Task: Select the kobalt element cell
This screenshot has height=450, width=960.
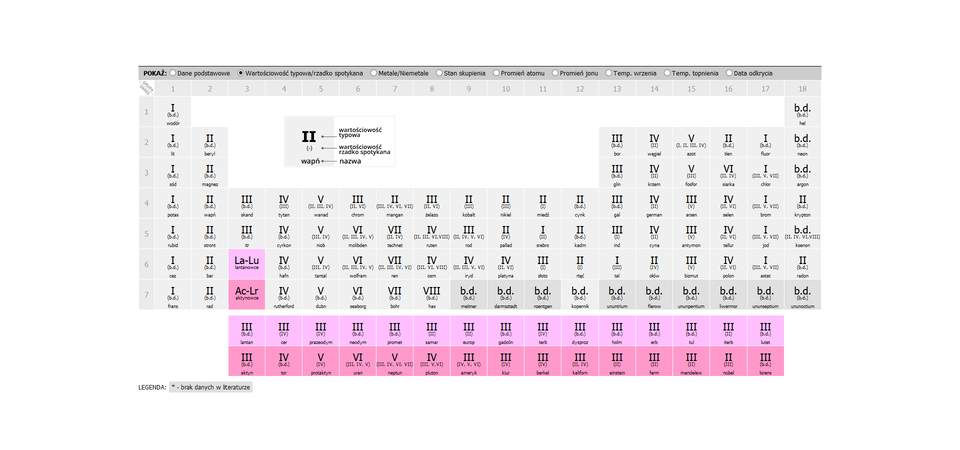Action: [x=469, y=203]
